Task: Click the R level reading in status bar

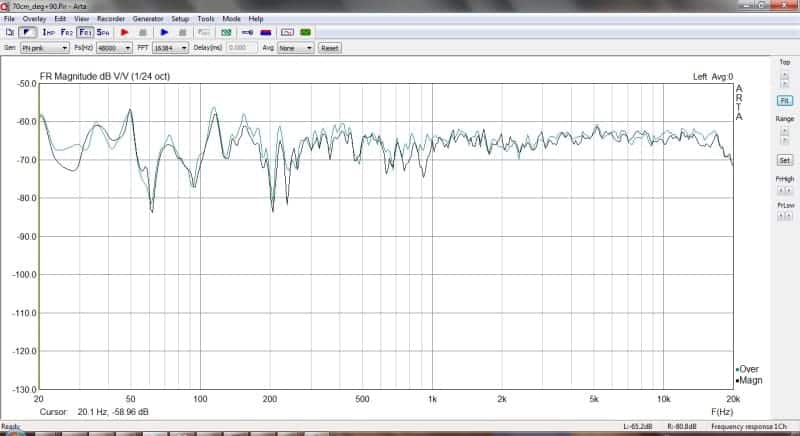Action: [x=682, y=426]
